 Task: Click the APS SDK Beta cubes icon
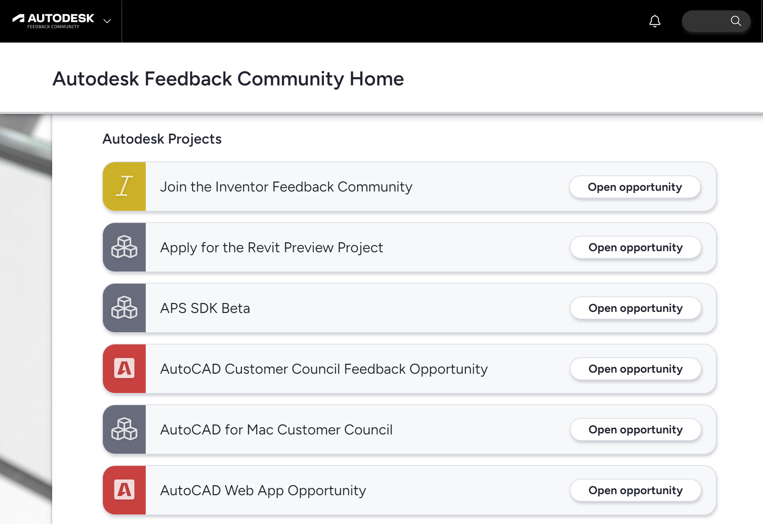pos(124,308)
